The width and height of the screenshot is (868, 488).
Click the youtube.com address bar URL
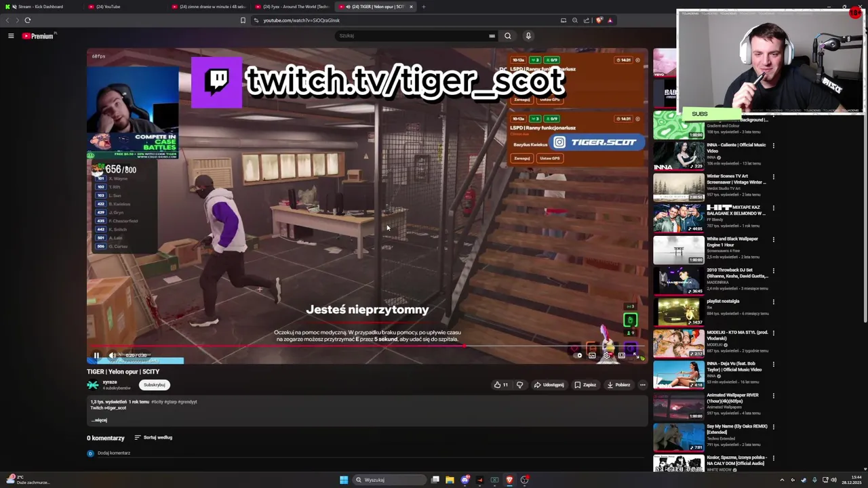point(301,20)
